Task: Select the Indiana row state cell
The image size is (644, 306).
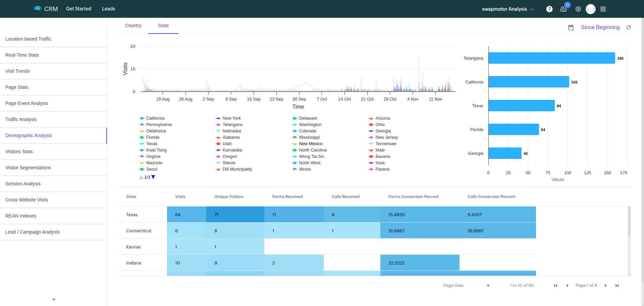Action: coord(143,263)
